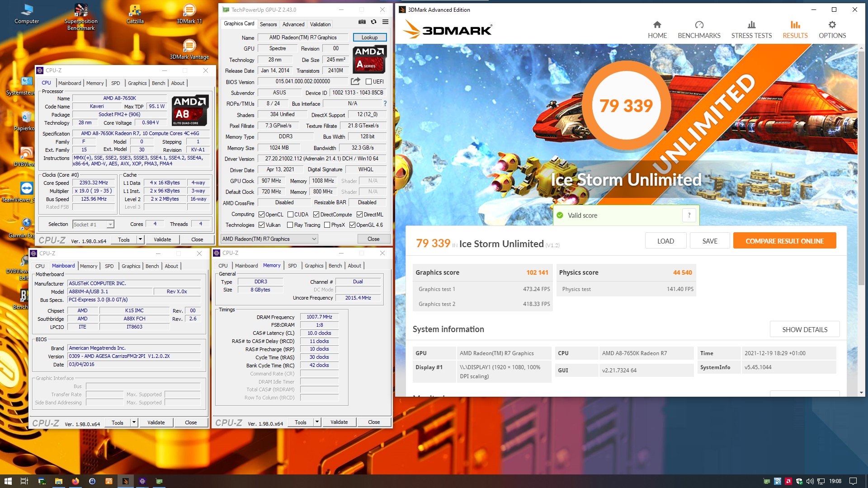The height and width of the screenshot is (488, 868).
Task: Toggle the OpenGL 4.6 checkbox
Action: point(352,225)
